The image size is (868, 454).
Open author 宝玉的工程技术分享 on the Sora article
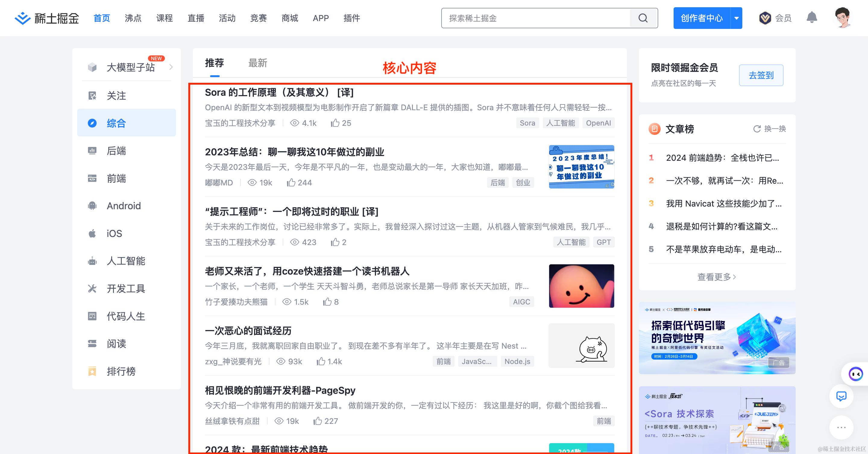coord(240,123)
